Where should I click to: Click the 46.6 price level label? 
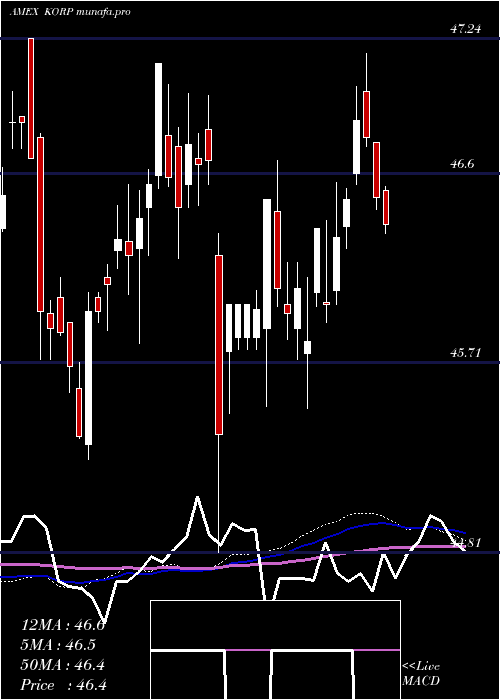pos(462,164)
